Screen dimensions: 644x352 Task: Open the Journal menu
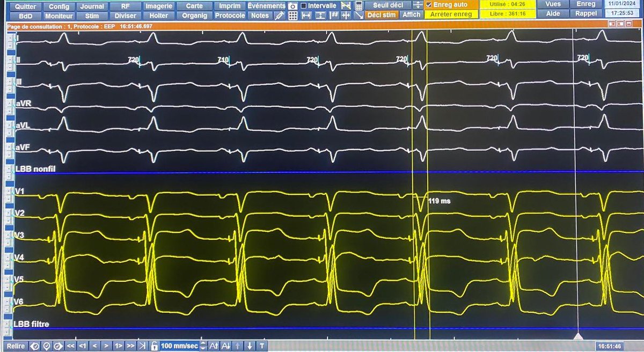(x=92, y=6)
